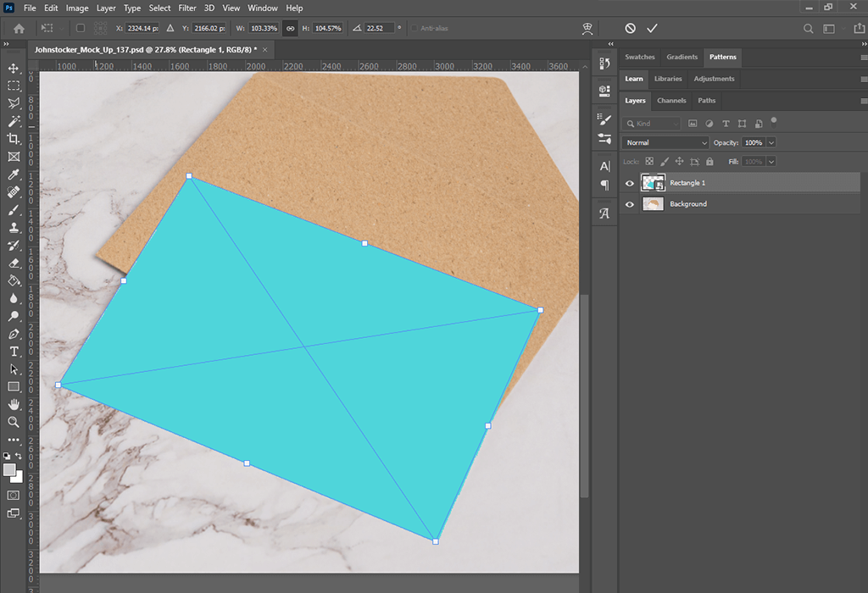
Task: Reset default foreground and background colors
Action: [7, 456]
